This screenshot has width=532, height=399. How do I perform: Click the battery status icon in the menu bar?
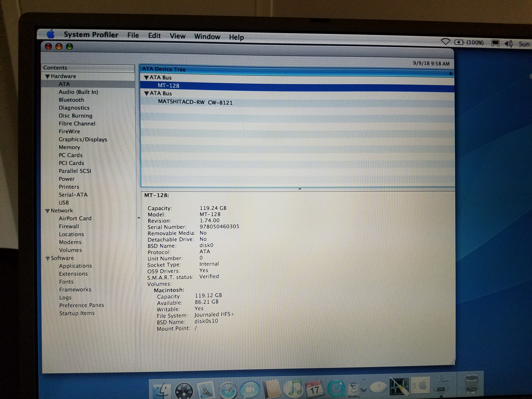click(459, 42)
